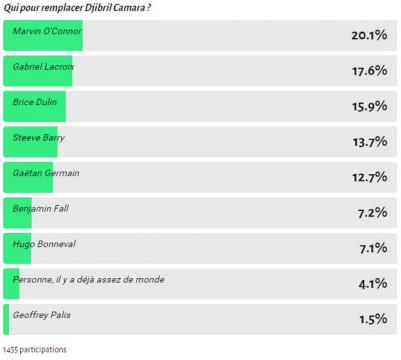The image size is (401, 360).
Task: Click the 4.1% result percentage
Action: [373, 284]
